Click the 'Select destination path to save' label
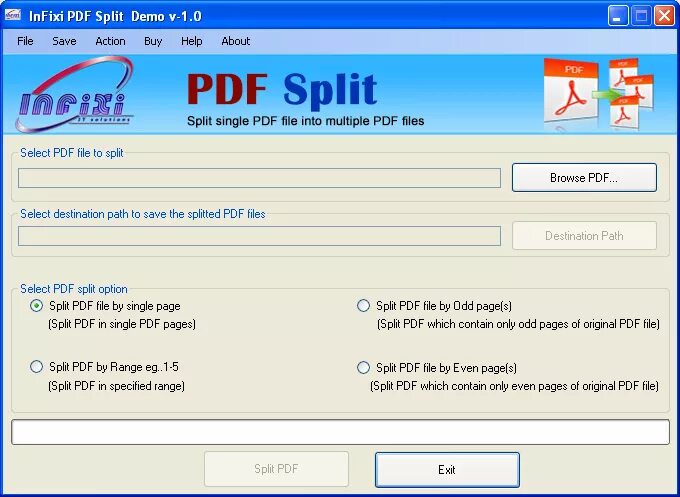The width and height of the screenshot is (680, 497). point(143,214)
